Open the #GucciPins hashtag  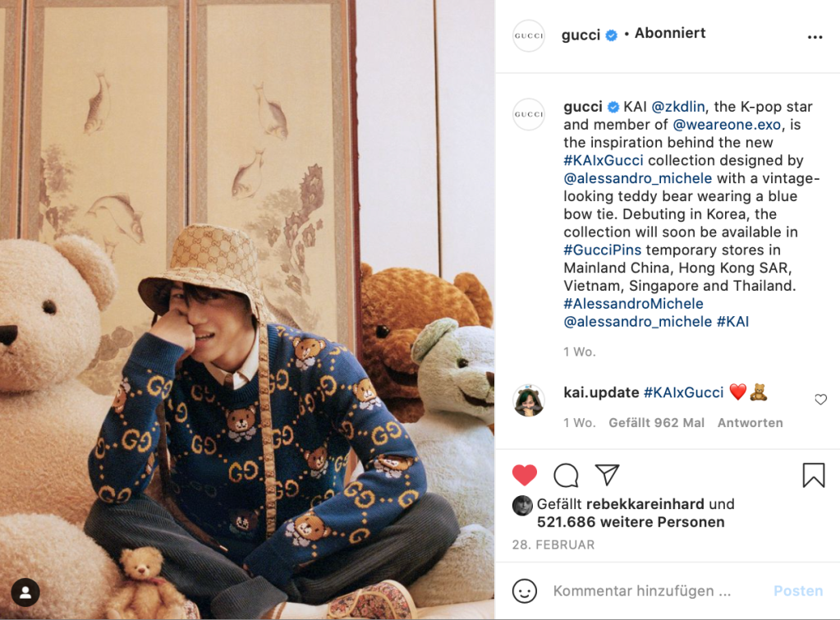click(602, 250)
